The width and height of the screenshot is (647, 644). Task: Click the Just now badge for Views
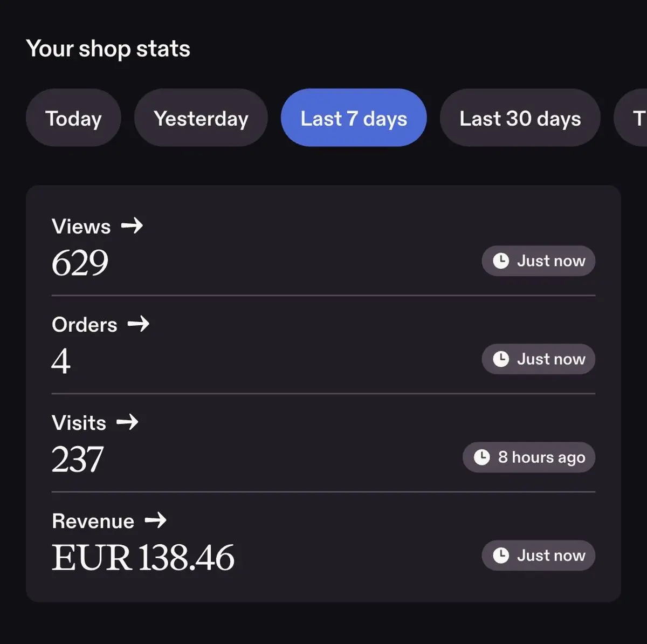point(538,261)
